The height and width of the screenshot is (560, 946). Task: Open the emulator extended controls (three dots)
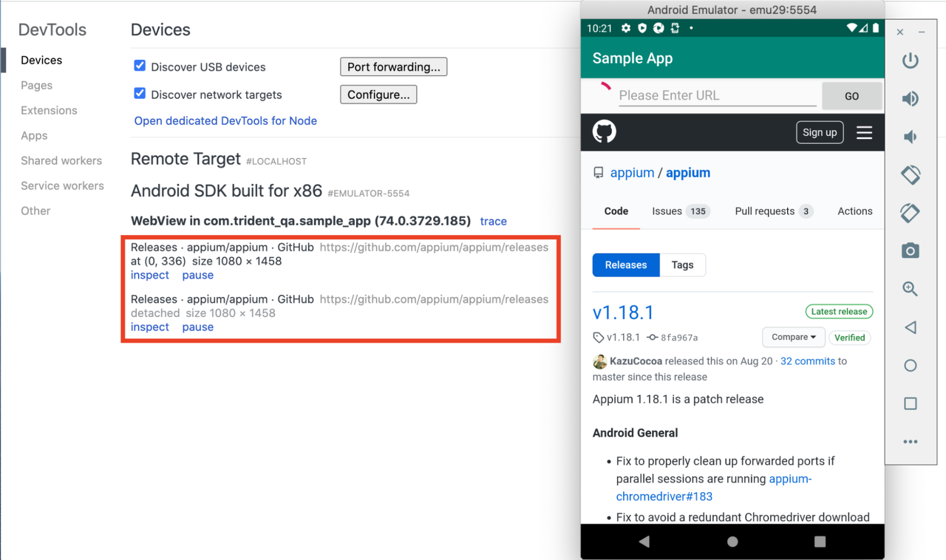click(910, 442)
